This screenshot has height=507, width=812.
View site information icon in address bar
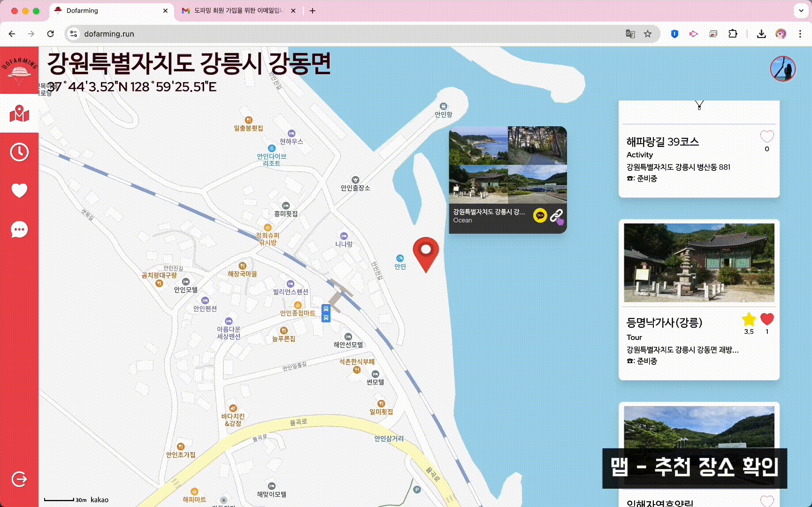[x=74, y=34]
